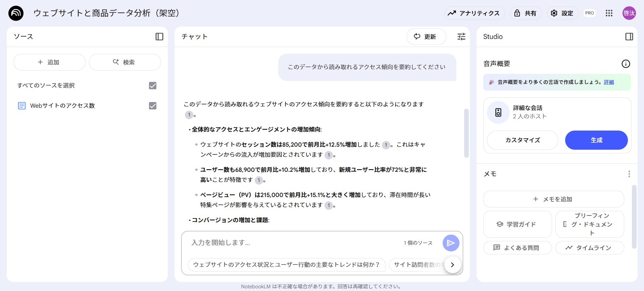
Task: Open 設定 settings menu
Action: [562, 13]
